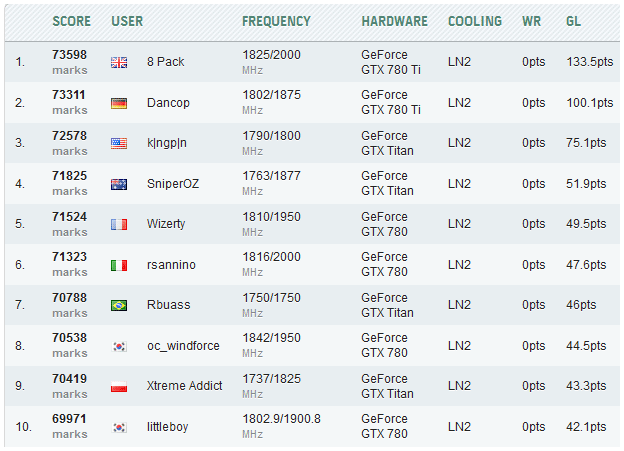Click the Australian flag beside SniperOZ
Image resolution: width=624 pixels, height=451 pixels.
coord(119,184)
